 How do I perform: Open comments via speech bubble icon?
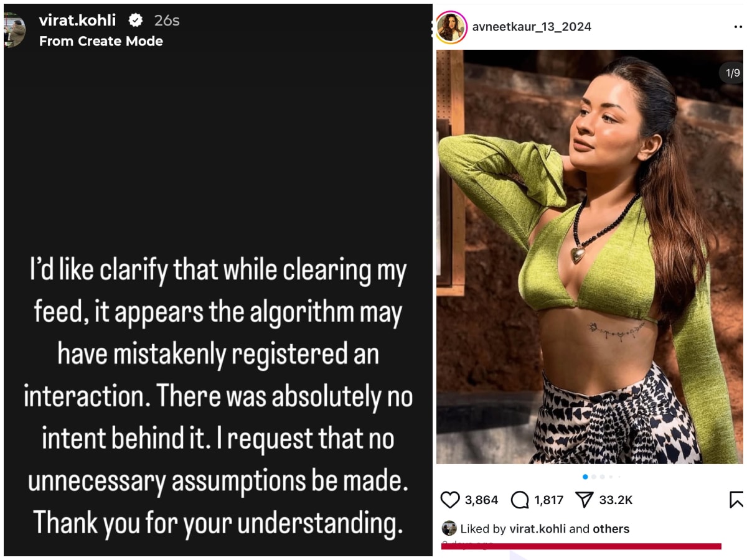(519, 500)
